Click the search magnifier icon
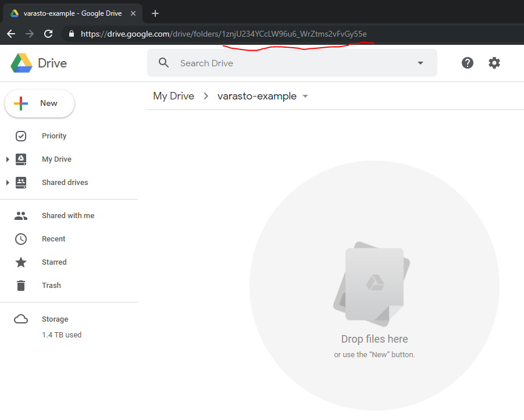Screen dimensions: 524x420 click(x=163, y=62)
